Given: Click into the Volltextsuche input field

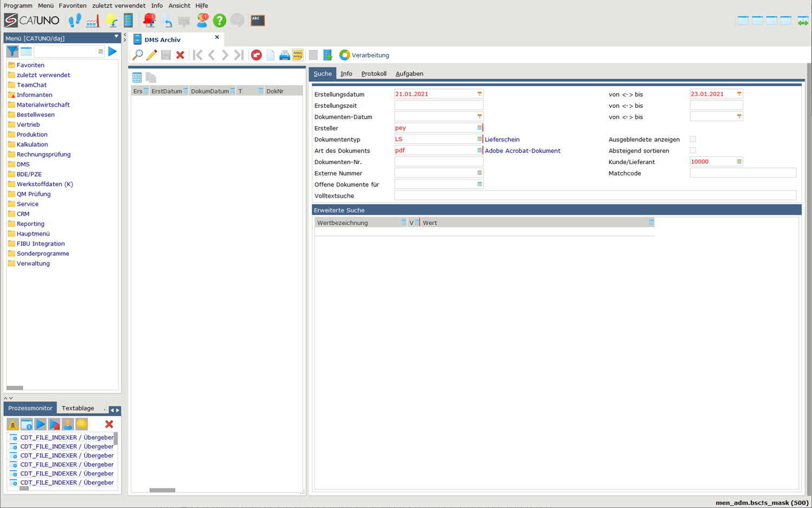Looking at the screenshot, I should pyautogui.click(x=594, y=196).
